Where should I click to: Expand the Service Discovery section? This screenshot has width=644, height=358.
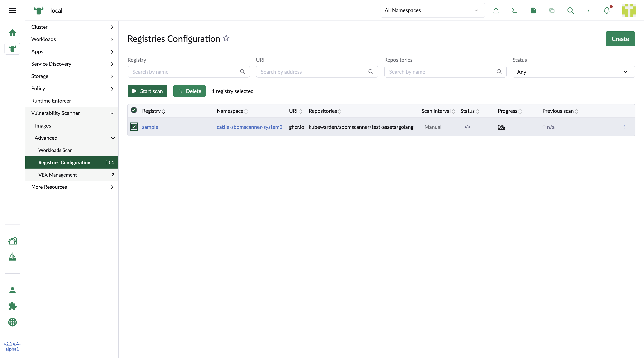point(72,64)
